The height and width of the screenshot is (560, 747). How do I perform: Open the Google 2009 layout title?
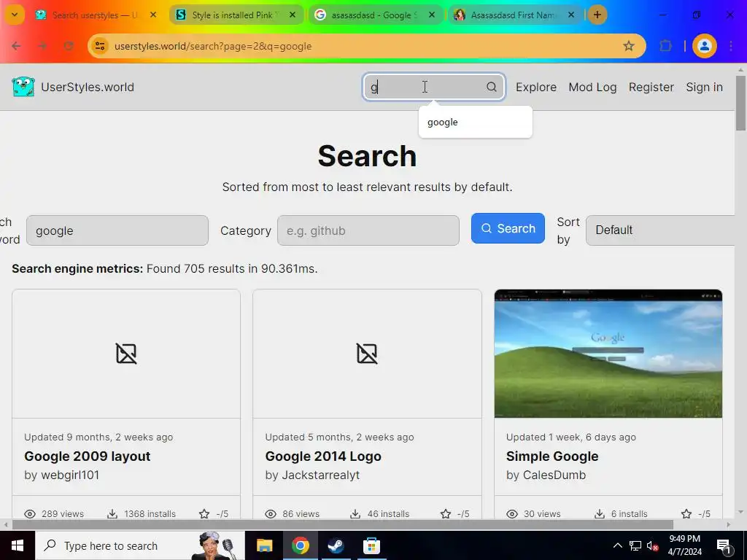(x=88, y=456)
